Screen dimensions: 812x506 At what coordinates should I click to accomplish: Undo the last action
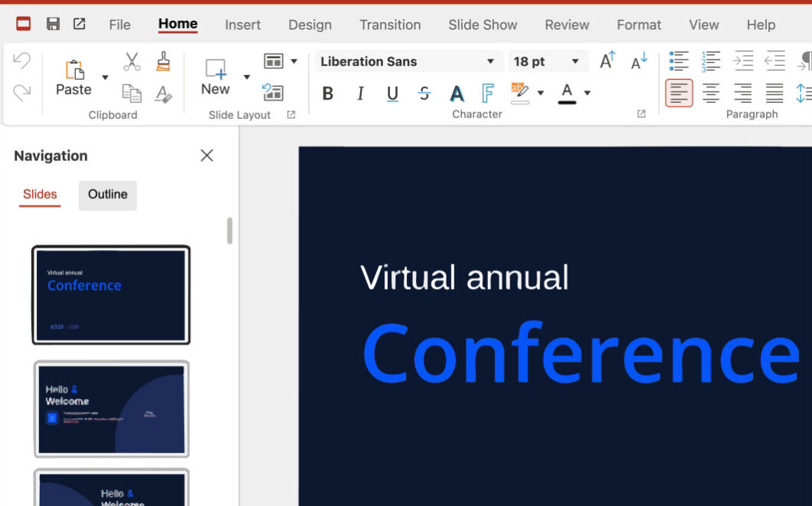pos(21,61)
